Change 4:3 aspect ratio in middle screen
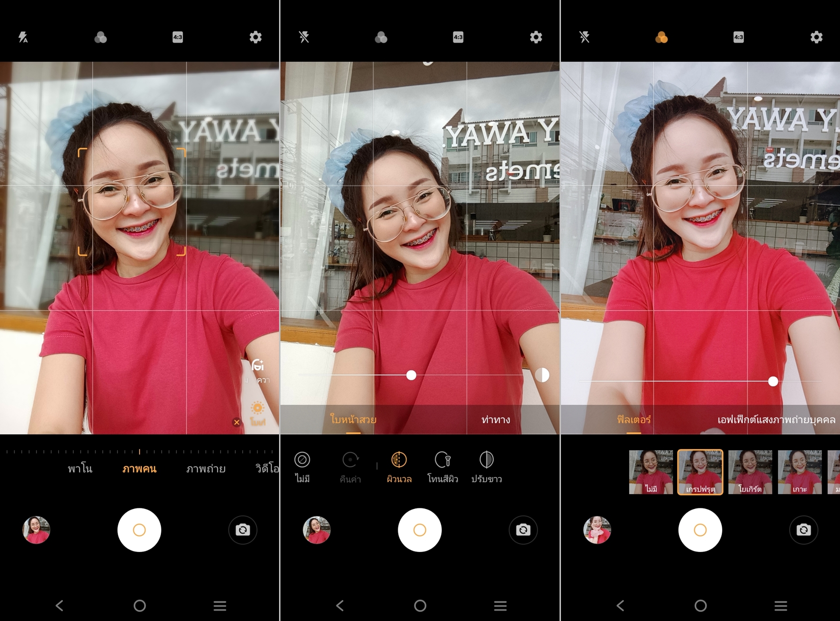This screenshot has height=621, width=840. point(458,37)
